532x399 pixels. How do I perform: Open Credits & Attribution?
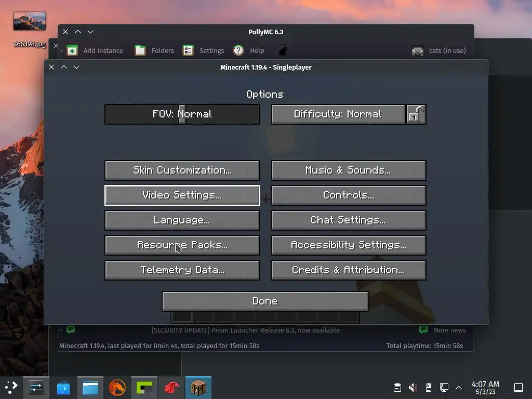(349, 270)
